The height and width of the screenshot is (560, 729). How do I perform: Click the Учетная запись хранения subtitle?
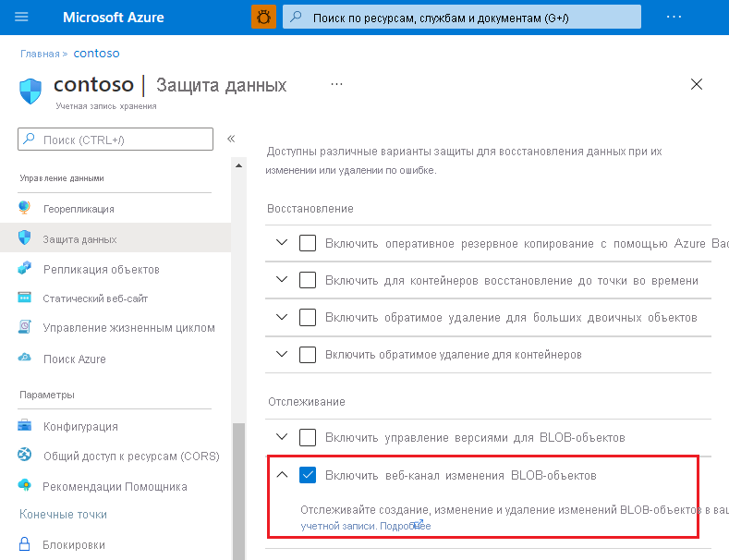click(106, 106)
